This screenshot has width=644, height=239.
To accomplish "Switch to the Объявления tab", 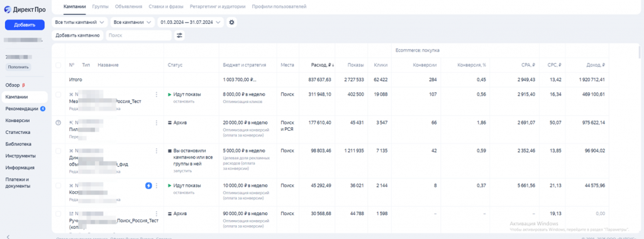I will pos(128,6).
